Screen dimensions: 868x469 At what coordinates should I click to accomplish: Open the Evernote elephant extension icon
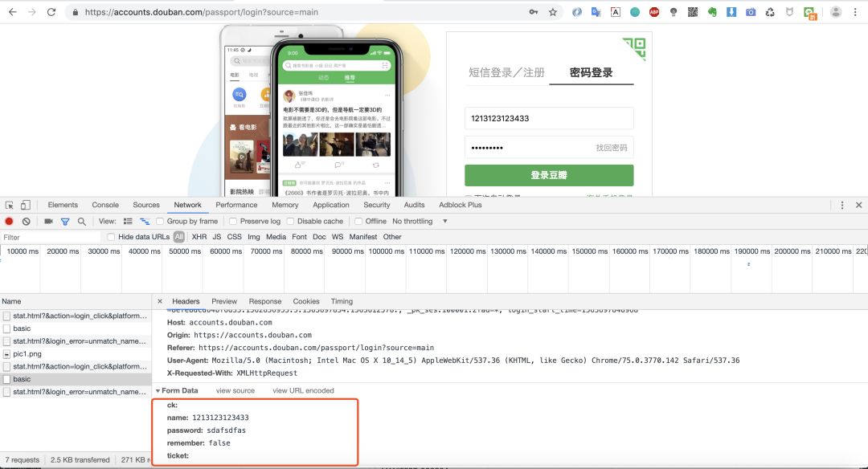pyautogui.click(x=712, y=11)
